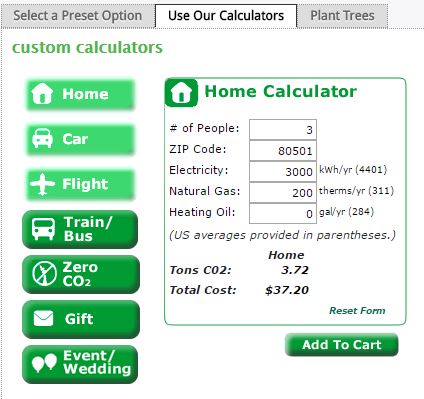Click the envelope icon on Gift button
This screenshot has width=424, height=399.
(43, 318)
